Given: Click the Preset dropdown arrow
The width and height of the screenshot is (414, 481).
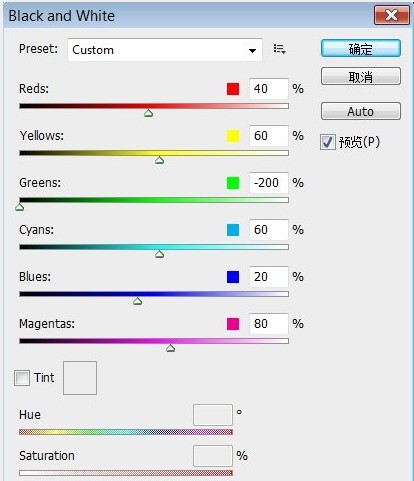Looking at the screenshot, I should pos(252,51).
